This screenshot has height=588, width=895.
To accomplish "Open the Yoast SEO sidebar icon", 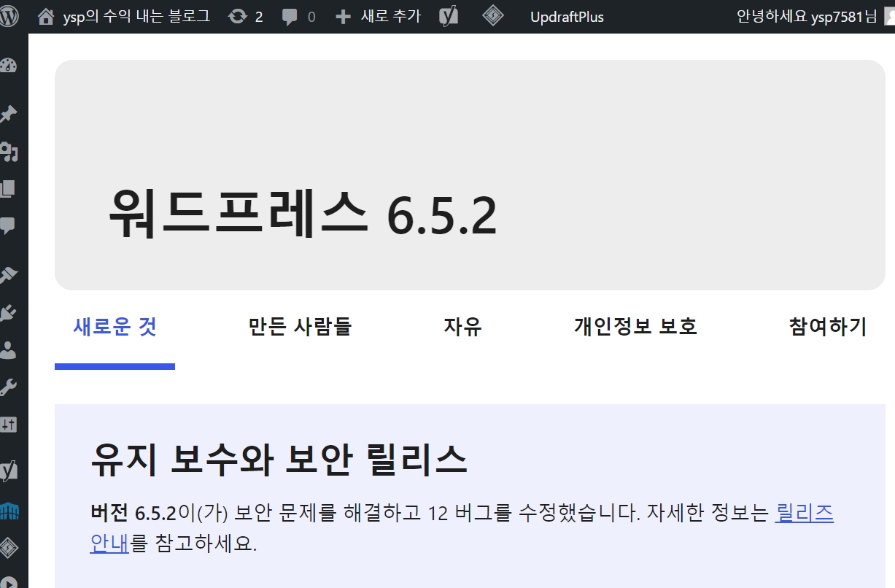I will (x=9, y=470).
